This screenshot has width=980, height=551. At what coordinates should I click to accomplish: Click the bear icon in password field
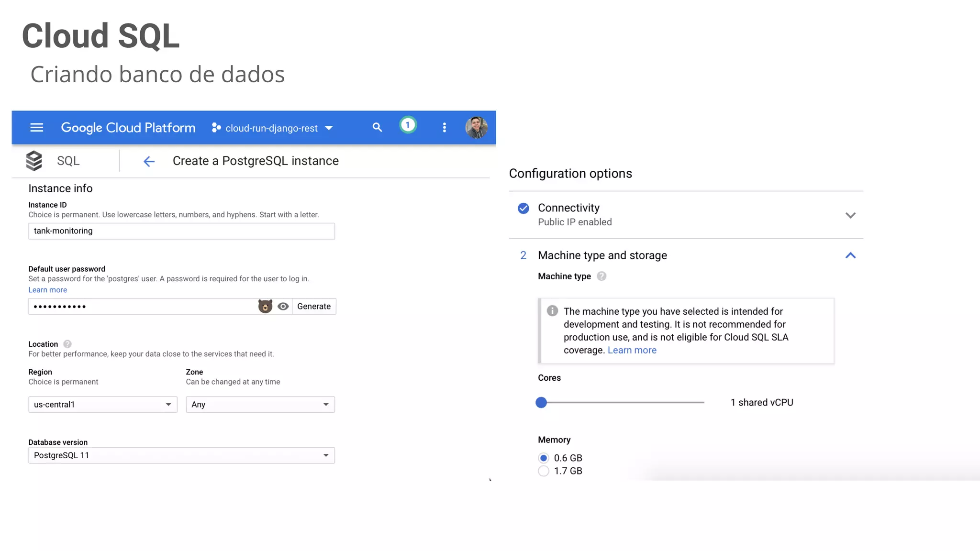tap(265, 306)
